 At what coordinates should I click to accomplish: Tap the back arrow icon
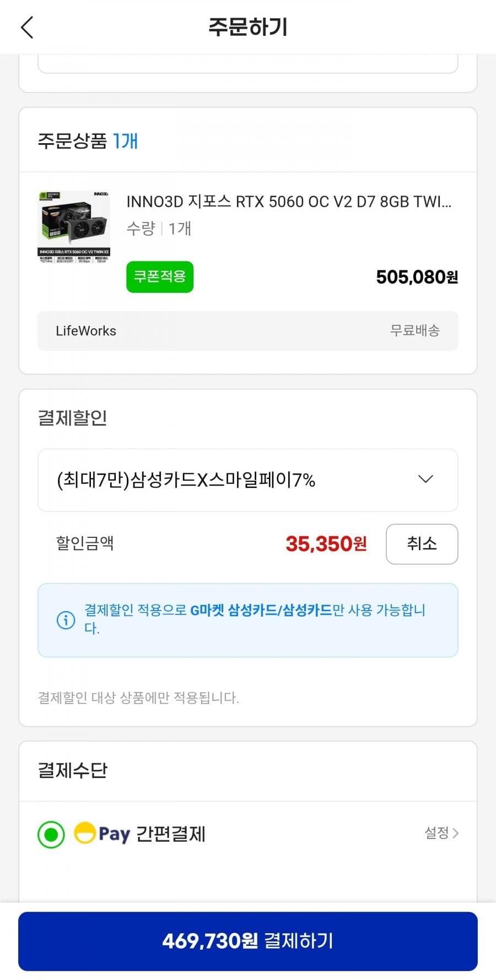27,28
